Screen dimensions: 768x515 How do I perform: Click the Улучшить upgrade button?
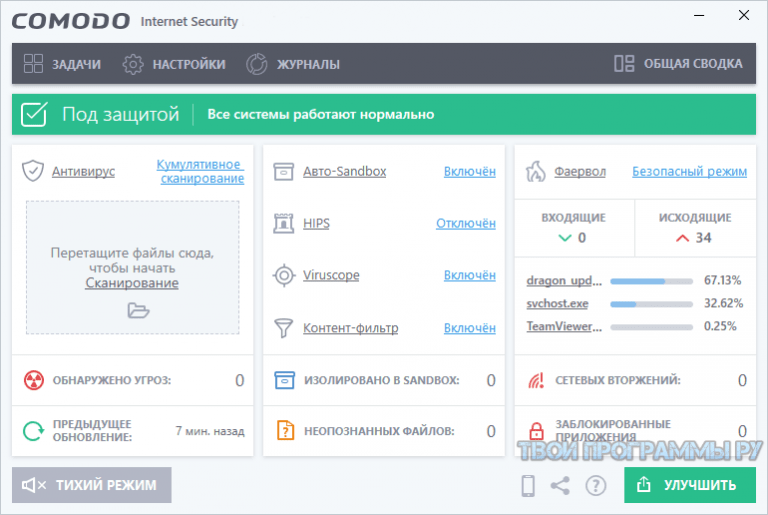pyautogui.click(x=690, y=485)
